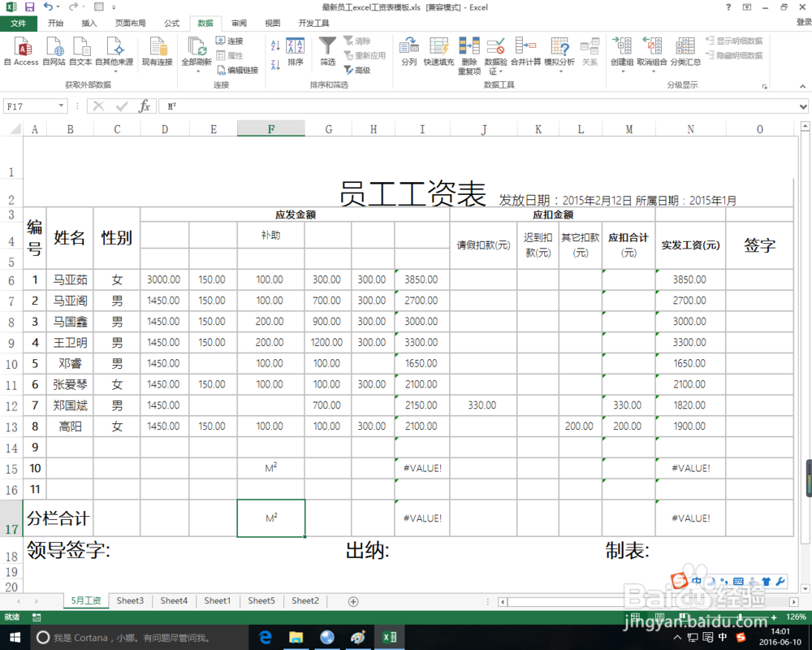The image size is (812, 650).
Task: Switch to the Review (审阅) tab
Action: coord(239,24)
